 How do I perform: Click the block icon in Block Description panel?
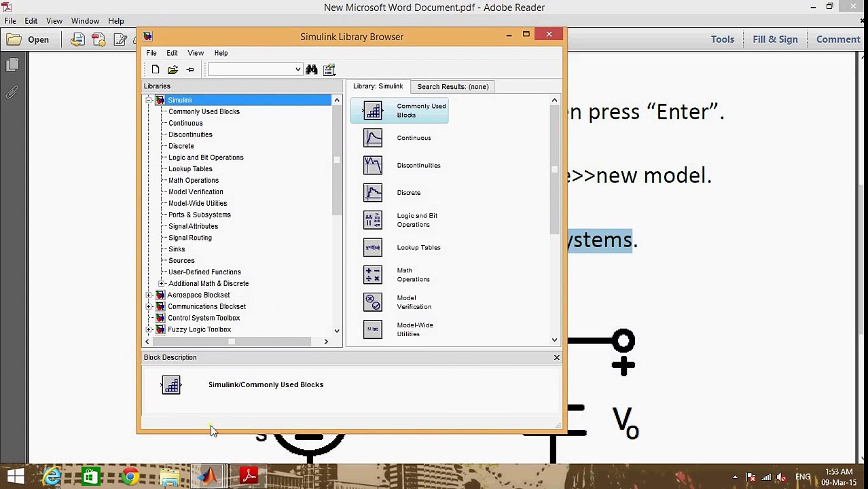click(x=171, y=385)
